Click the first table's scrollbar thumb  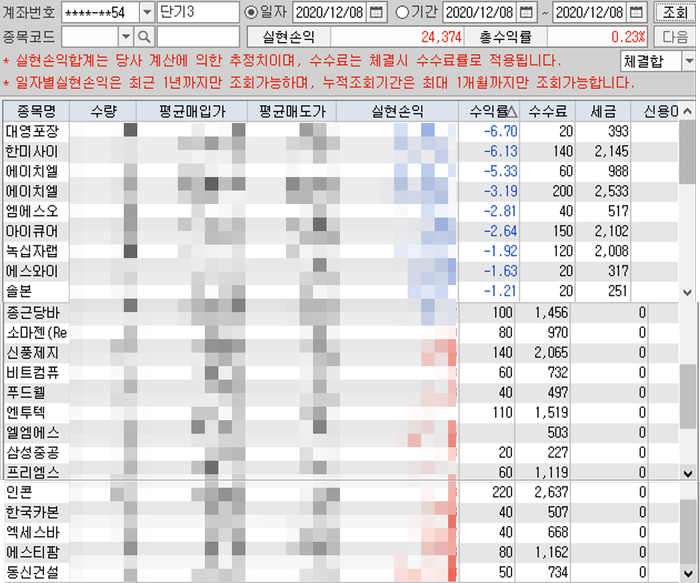tap(688, 152)
